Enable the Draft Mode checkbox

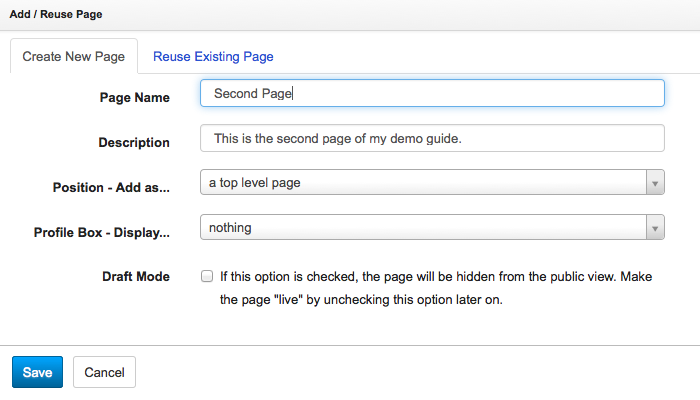pyautogui.click(x=207, y=276)
